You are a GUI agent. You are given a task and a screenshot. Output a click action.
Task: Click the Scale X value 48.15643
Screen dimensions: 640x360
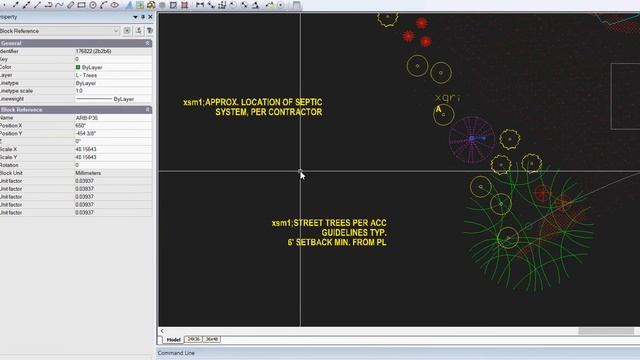113,149
